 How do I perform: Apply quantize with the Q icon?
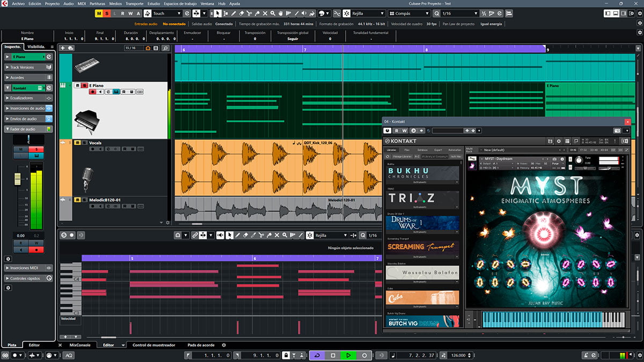(436, 13)
